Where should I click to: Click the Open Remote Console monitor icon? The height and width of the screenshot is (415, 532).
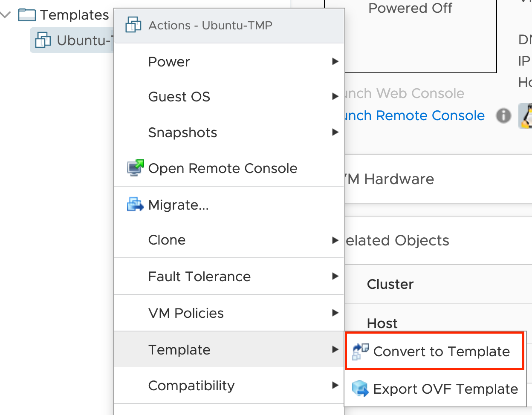point(136,168)
